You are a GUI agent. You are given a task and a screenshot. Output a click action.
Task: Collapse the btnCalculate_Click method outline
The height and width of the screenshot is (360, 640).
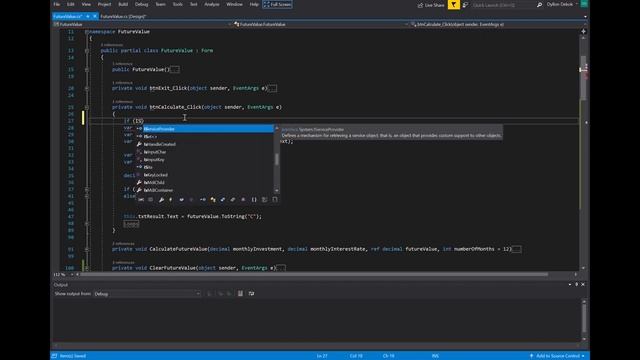pyautogui.click(x=87, y=107)
